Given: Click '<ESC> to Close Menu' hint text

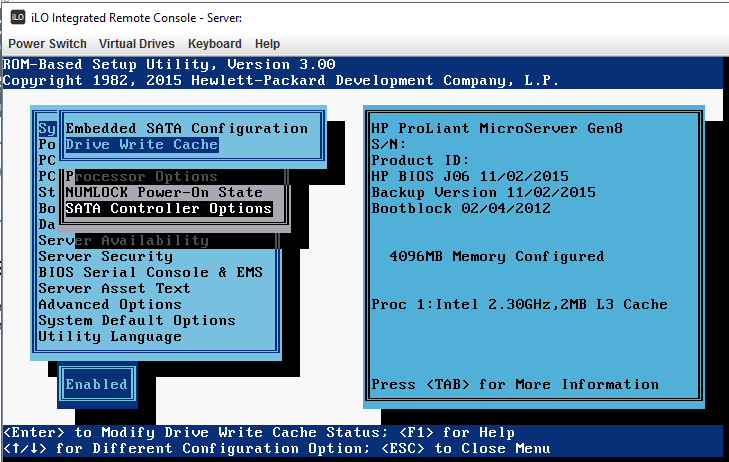Looking at the screenshot, I should pyautogui.click(x=466, y=449).
